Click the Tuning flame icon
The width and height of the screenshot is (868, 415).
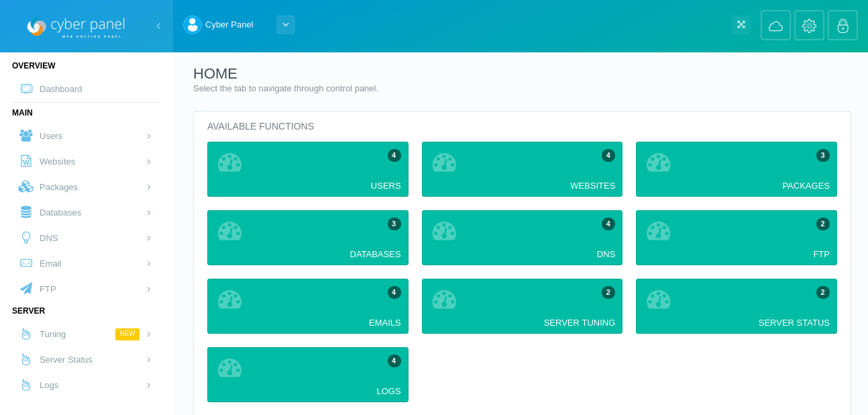26,334
